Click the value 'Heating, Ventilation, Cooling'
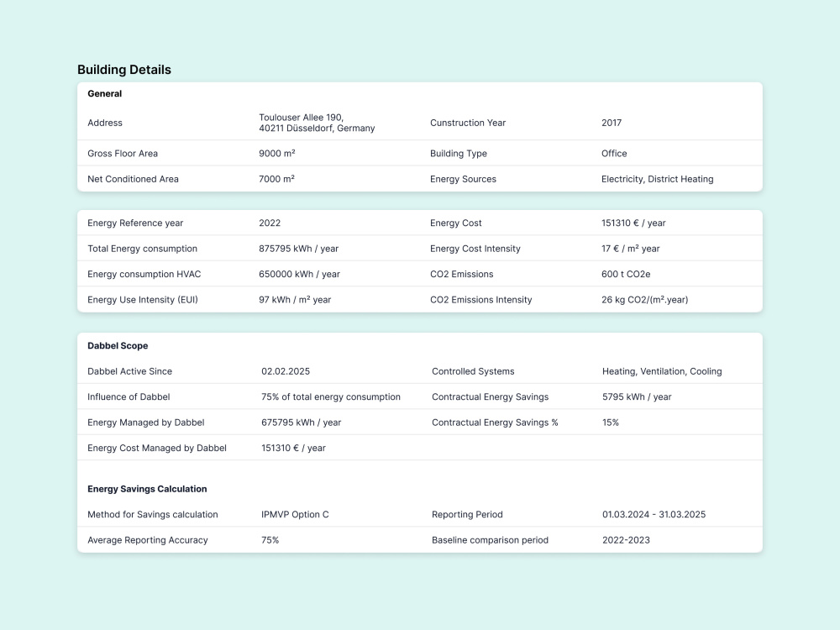This screenshot has height=630, width=840. (x=662, y=371)
